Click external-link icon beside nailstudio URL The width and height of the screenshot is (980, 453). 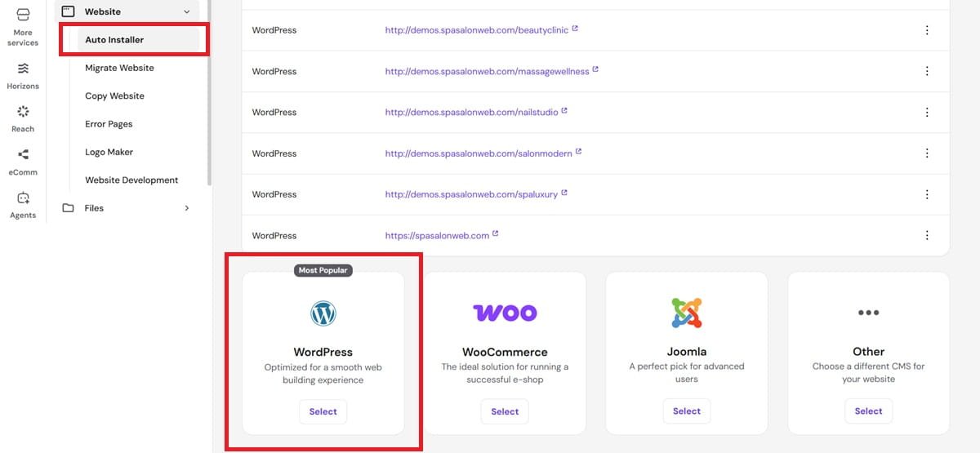tap(564, 111)
